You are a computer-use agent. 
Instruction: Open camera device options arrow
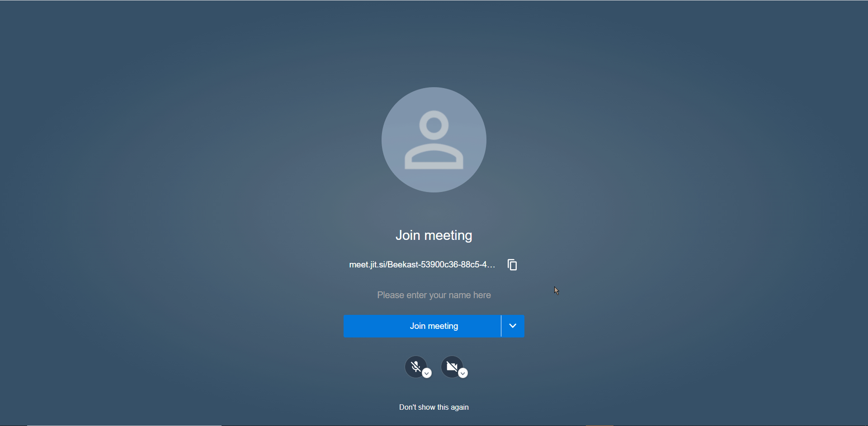[463, 373]
